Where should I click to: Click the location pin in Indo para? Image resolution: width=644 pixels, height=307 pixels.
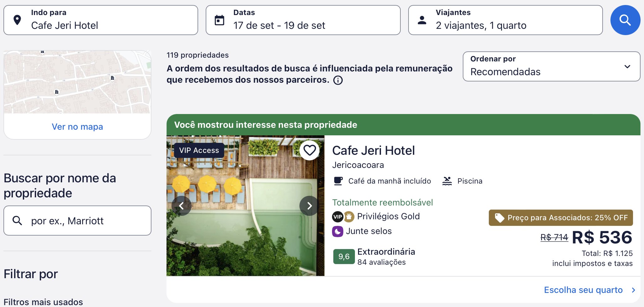tap(17, 20)
